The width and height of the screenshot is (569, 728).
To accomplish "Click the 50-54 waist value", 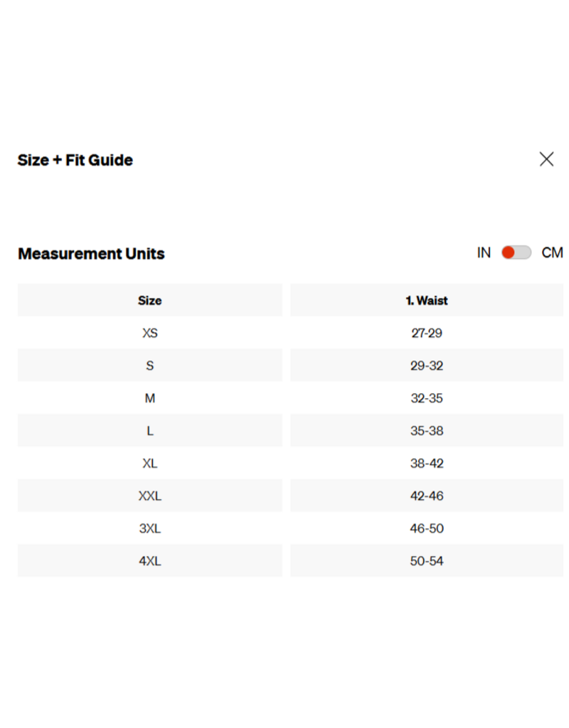I will (427, 561).
